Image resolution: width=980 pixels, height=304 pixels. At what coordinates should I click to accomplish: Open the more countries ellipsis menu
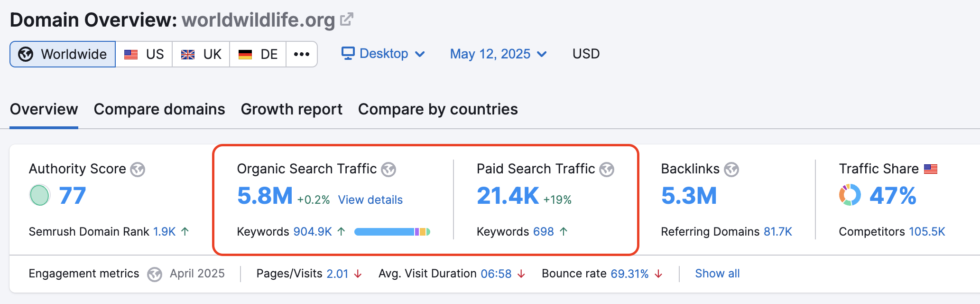tap(302, 54)
